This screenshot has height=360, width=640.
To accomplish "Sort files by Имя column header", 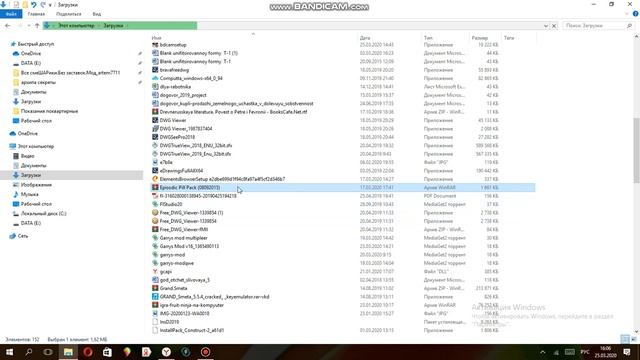I will click(x=157, y=38).
